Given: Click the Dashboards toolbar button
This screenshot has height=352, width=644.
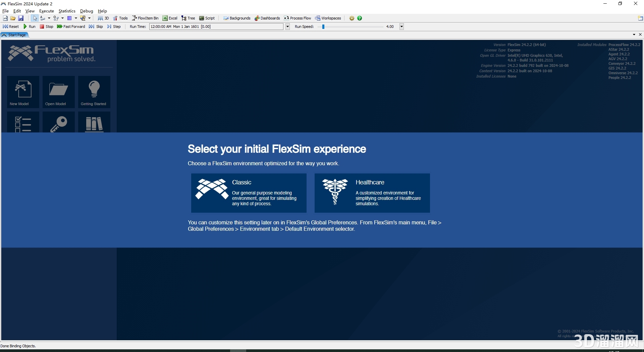Looking at the screenshot, I should [x=267, y=18].
